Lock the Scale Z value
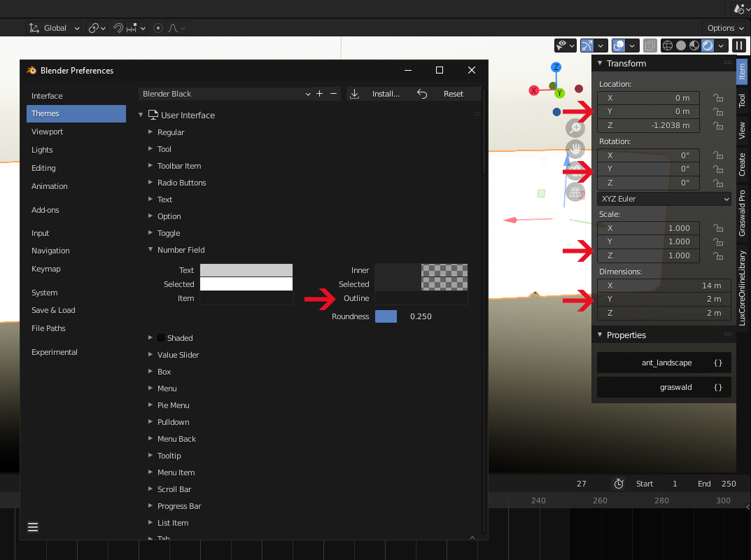Screen dimensions: 751x560 [718, 255]
